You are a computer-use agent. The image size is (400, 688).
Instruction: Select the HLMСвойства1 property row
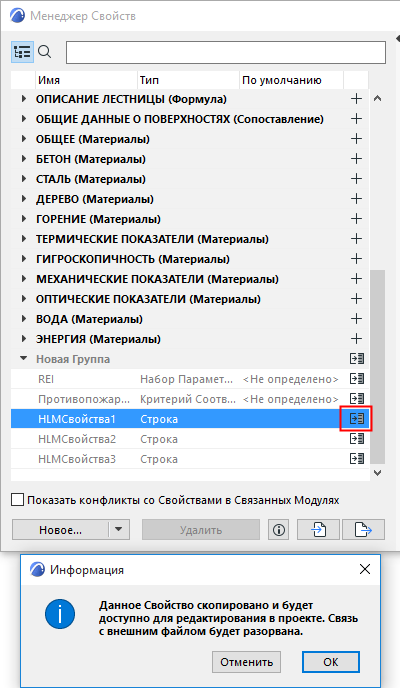click(x=189, y=419)
